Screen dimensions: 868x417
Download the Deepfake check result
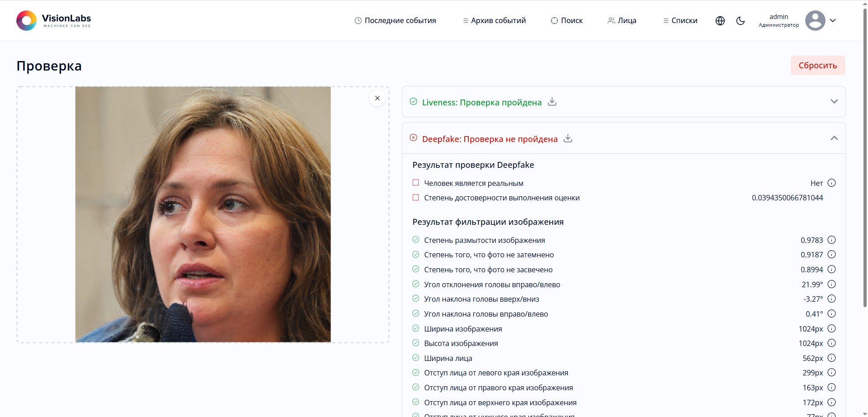pos(568,138)
